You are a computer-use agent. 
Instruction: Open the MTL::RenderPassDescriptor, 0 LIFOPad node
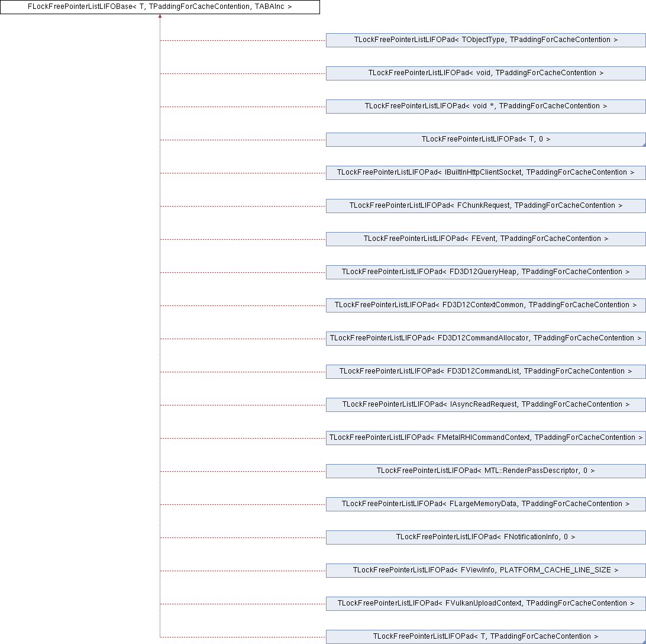(x=486, y=471)
